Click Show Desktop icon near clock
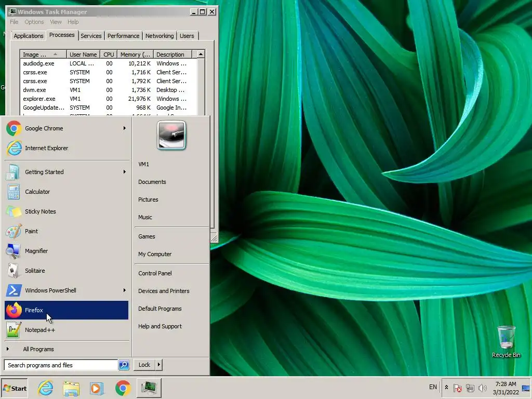The height and width of the screenshot is (399, 532). click(526, 388)
